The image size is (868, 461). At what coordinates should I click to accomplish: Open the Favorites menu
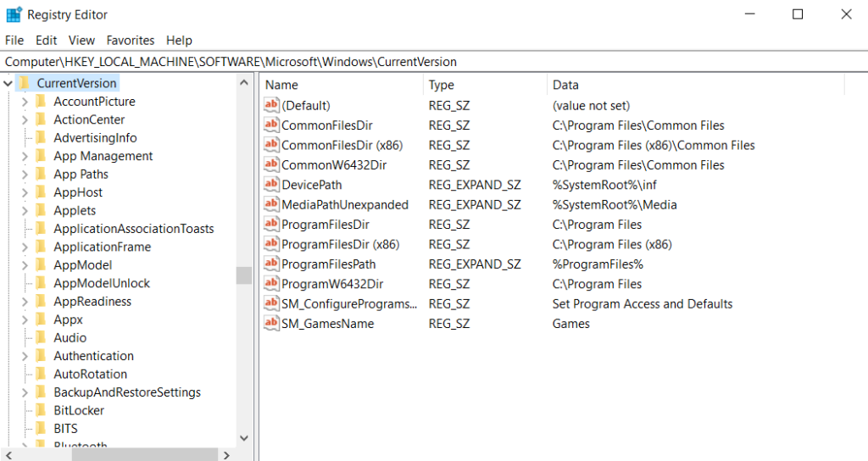click(x=130, y=40)
